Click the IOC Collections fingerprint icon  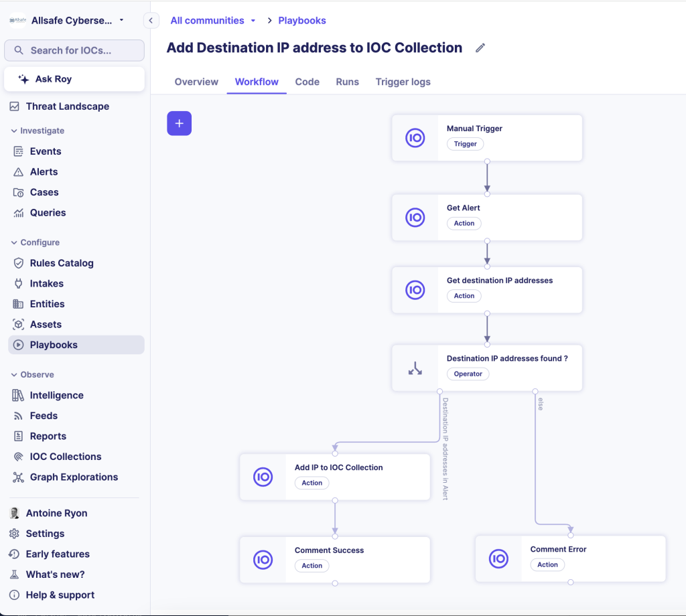coord(18,457)
